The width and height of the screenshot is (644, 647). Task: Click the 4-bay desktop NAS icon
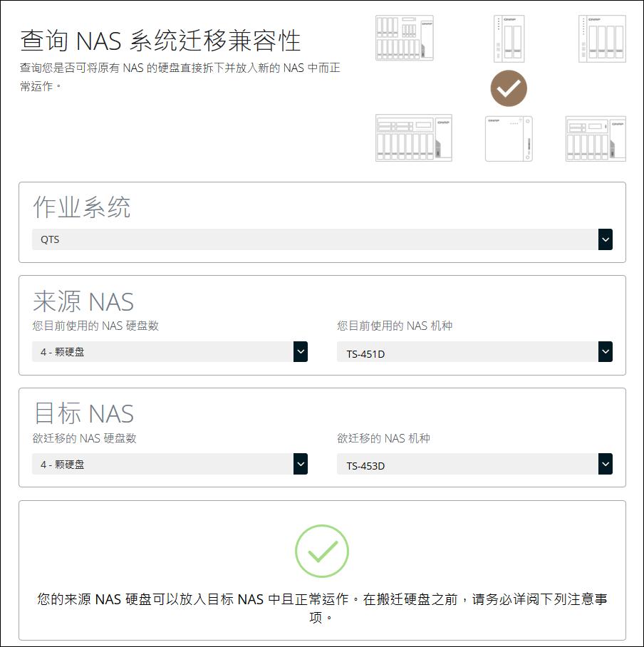click(601, 37)
